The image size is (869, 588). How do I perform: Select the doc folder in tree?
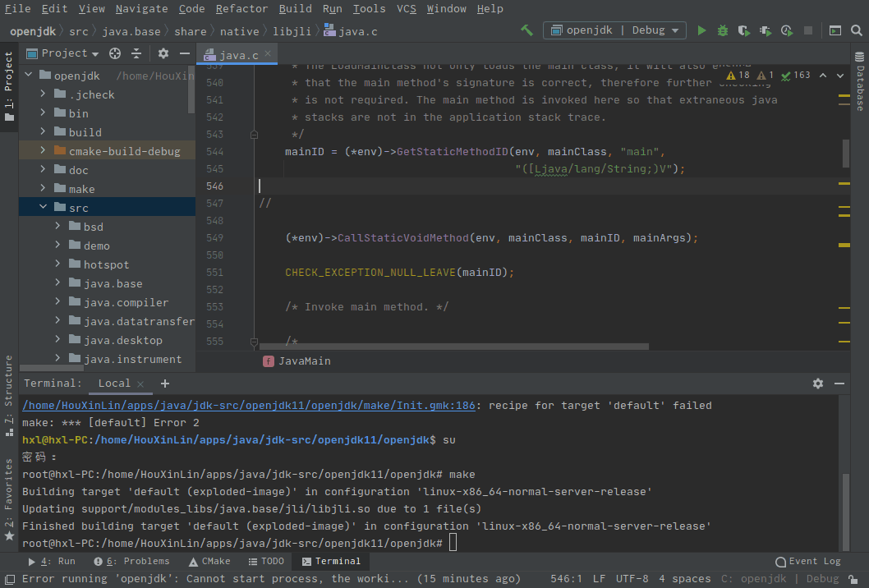[78, 170]
